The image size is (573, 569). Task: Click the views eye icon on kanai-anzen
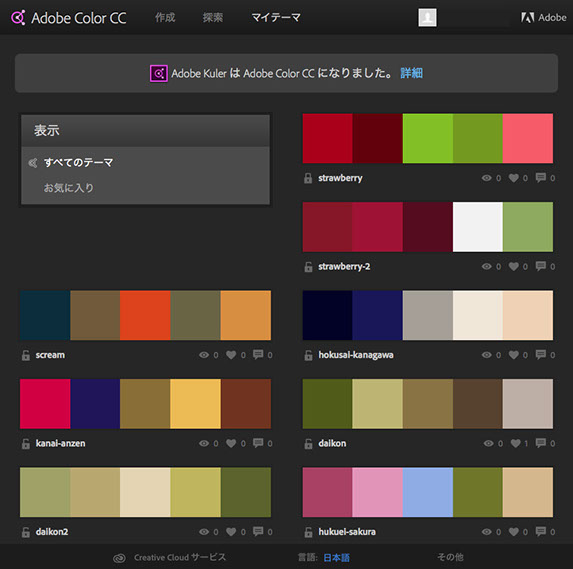(x=204, y=443)
